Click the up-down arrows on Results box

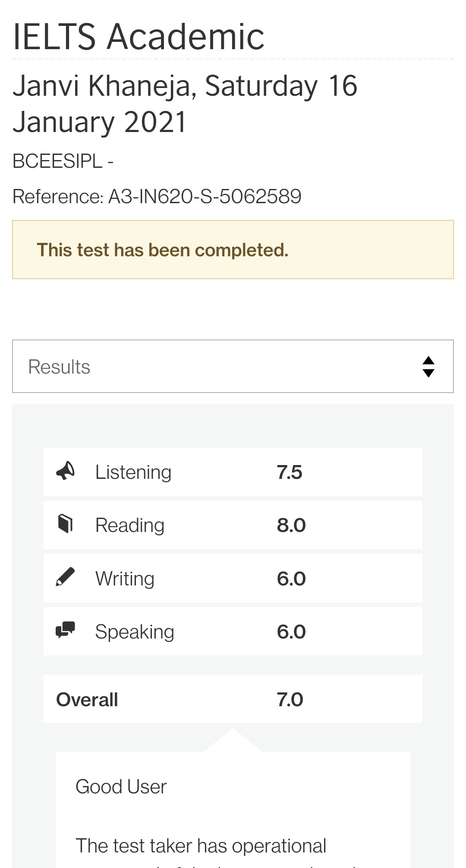coord(428,367)
